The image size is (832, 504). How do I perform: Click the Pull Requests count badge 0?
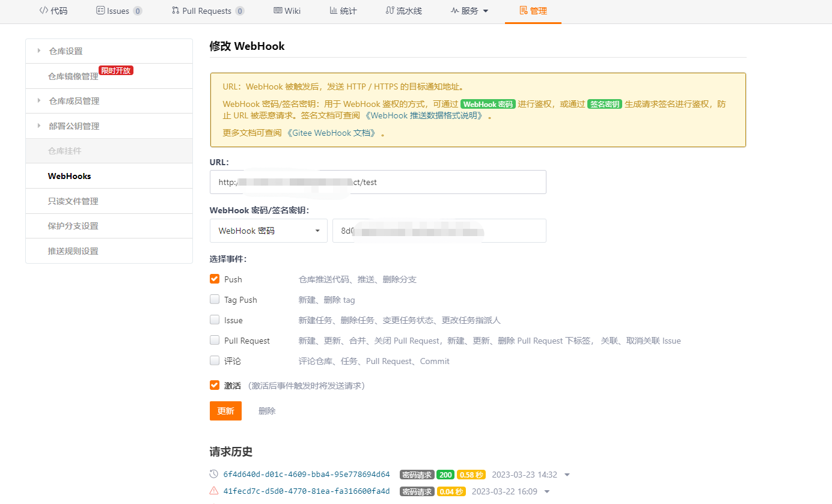pos(239,11)
